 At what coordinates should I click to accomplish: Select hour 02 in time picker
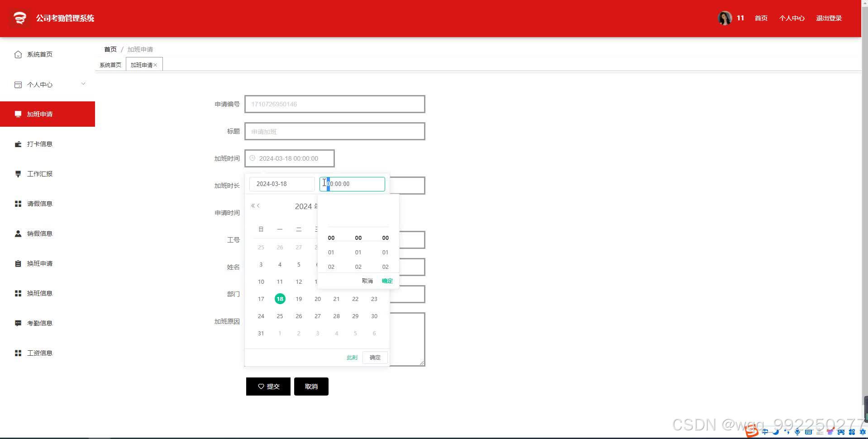point(331,267)
